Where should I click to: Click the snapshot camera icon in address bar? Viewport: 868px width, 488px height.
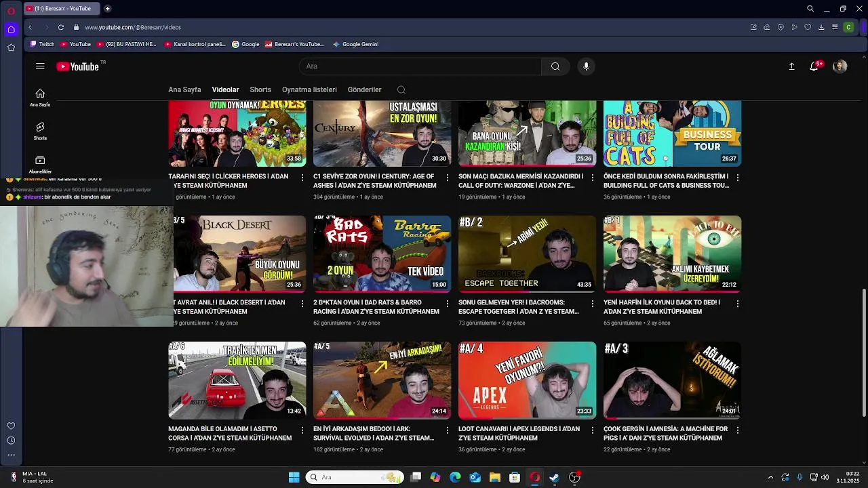(x=767, y=27)
